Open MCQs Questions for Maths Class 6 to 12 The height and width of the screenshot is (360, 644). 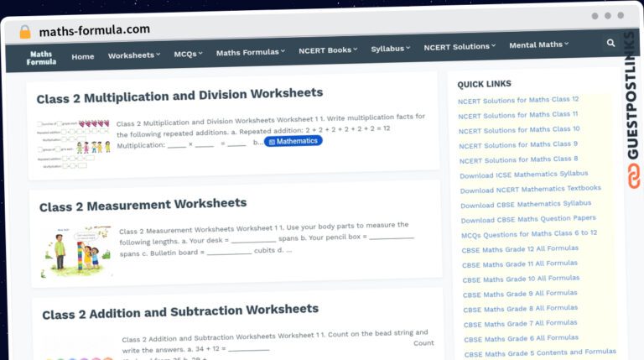[x=529, y=234]
